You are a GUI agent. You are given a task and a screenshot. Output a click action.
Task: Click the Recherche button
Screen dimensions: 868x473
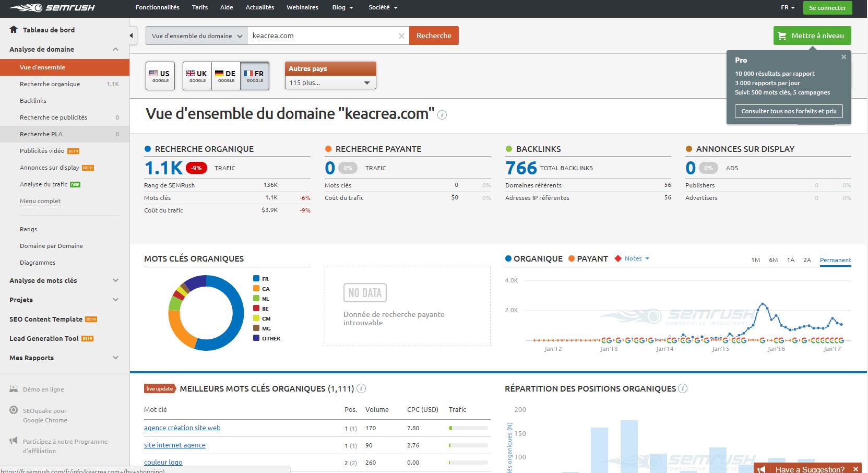coord(434,36)
